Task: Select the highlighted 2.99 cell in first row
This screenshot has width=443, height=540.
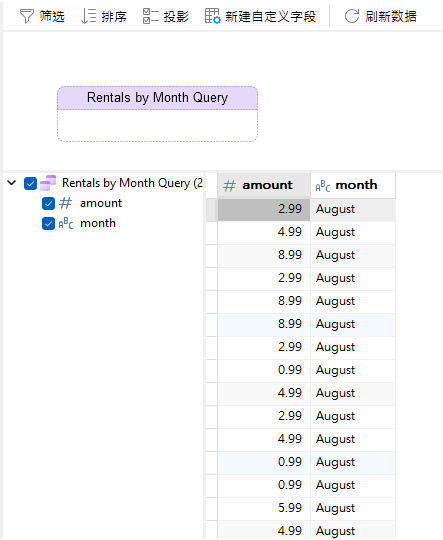Action: click(x=264, y=209)
